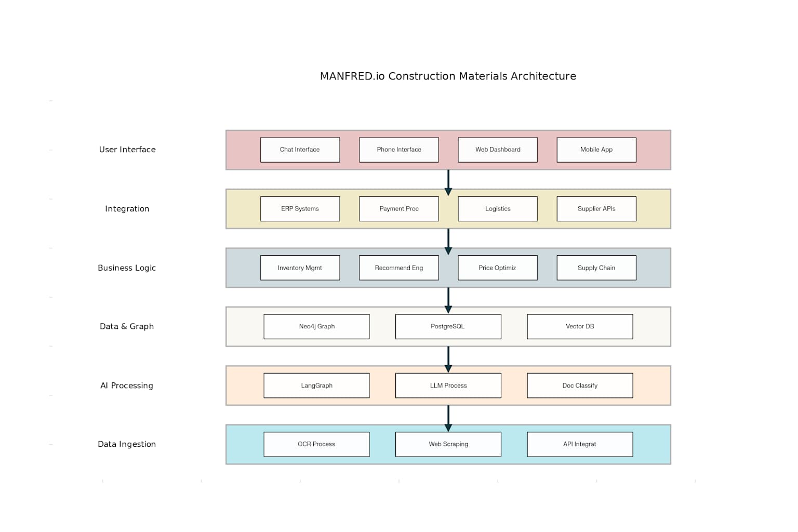This screenshot has width=798, height=532.
Task: Click the Recommend Eng box
Action: (x=398, y=268)
